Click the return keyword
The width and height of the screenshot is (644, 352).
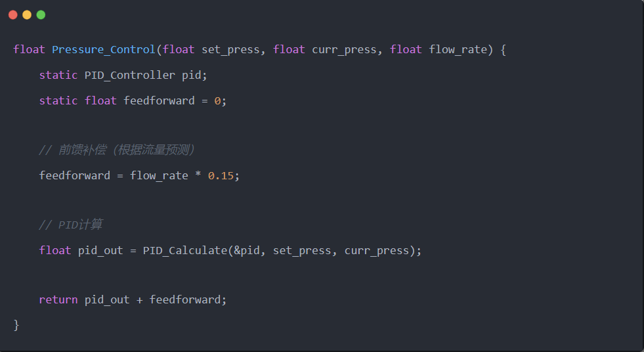point(58,299)
